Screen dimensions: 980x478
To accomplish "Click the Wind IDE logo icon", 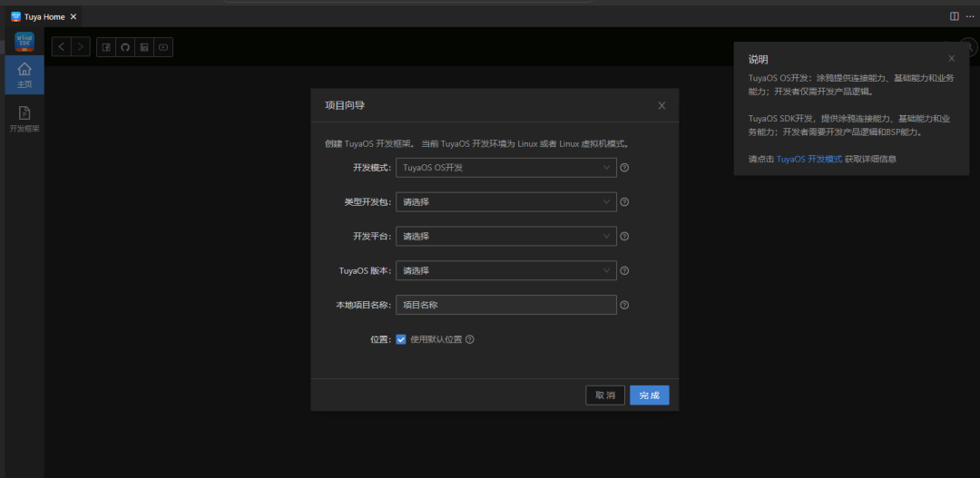I will point(24,42).
